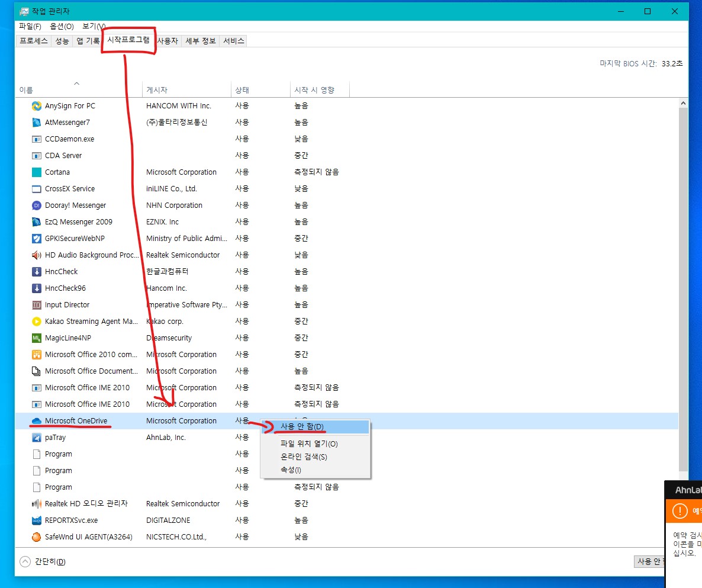Click the SafeWnd UI AGENT orange icon
Screen dimensions: 702x588
coord(36,537)
